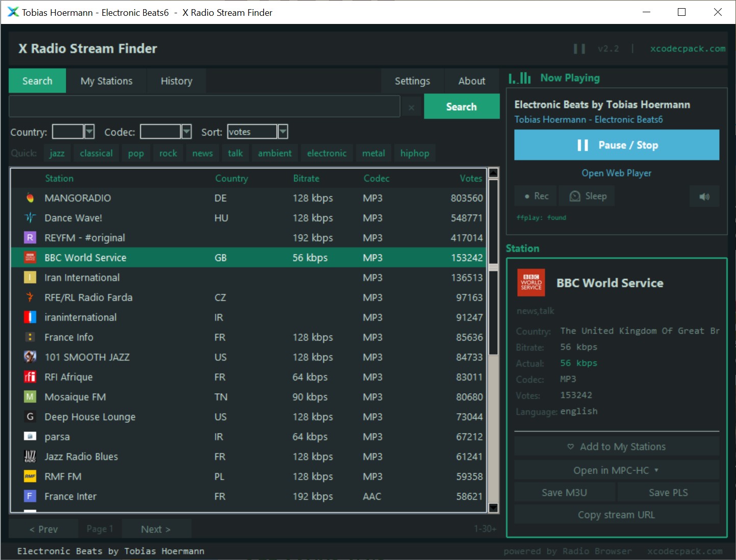
Task: Sort the list by the Votes column header
Action: (471, 179)
